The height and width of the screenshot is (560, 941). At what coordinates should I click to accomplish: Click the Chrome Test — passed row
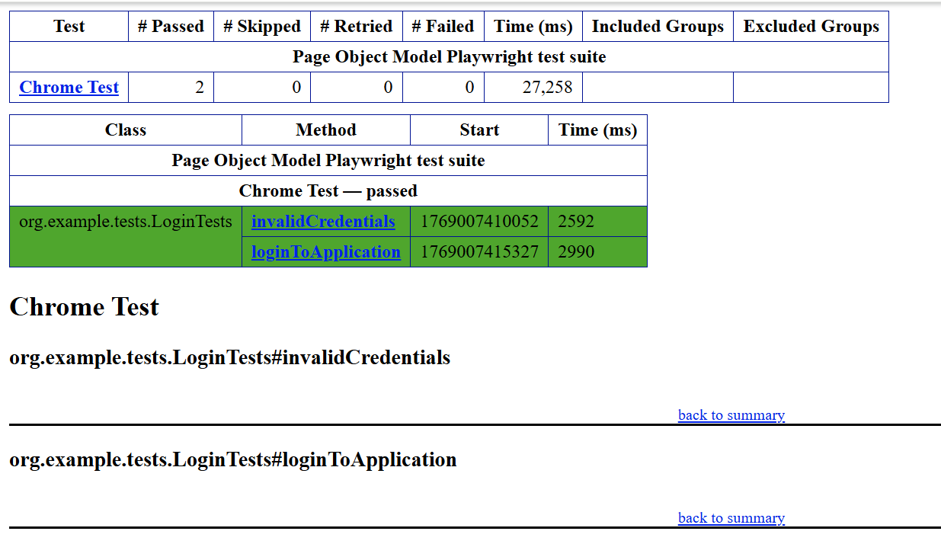point(327,190)
